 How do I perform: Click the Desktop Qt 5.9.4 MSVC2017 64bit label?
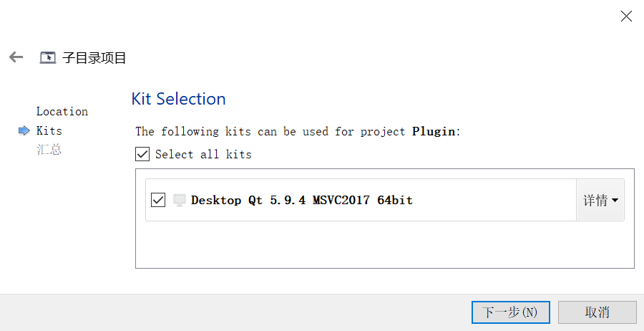pos(302,200)
